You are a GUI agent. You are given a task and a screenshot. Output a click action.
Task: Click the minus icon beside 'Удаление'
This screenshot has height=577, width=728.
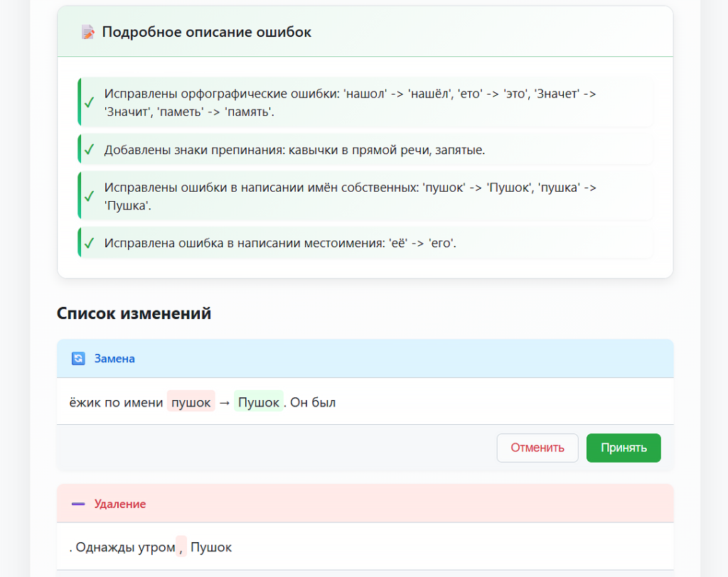coord(78,503)
